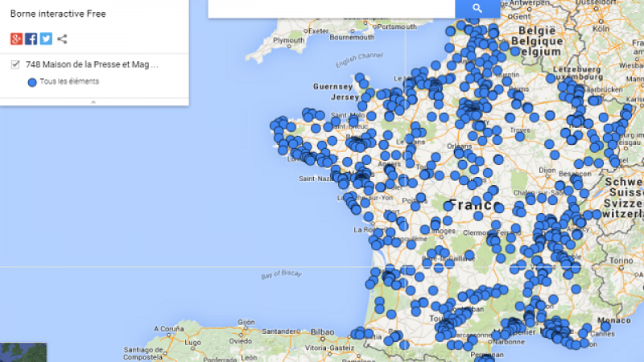Switch to satellite view via corner thumbnail

point(23,352)
